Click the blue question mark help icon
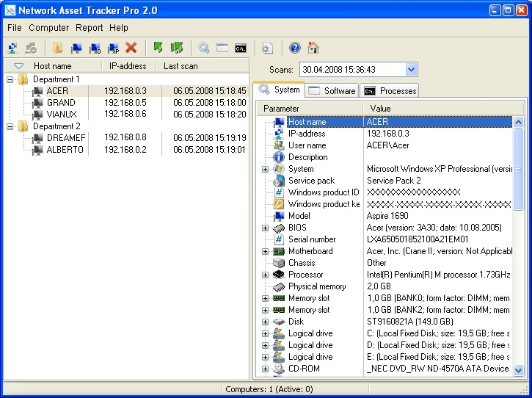The height and width of the screenshot is (398, 532). (x=295, y=48)
